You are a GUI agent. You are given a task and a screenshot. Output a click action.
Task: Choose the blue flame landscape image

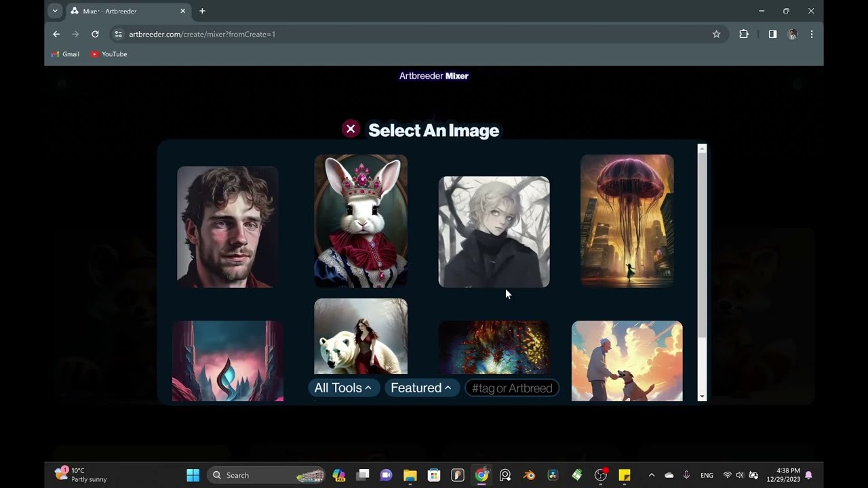pos(228,361)
